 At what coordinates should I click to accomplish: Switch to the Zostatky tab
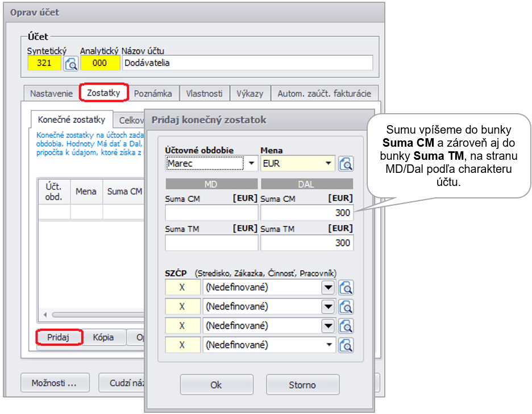pyautogui.click(x=103, y=93)
